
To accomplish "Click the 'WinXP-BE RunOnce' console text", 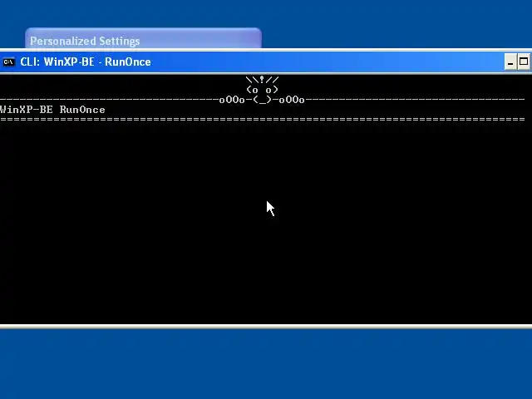I will click(52, 110).
